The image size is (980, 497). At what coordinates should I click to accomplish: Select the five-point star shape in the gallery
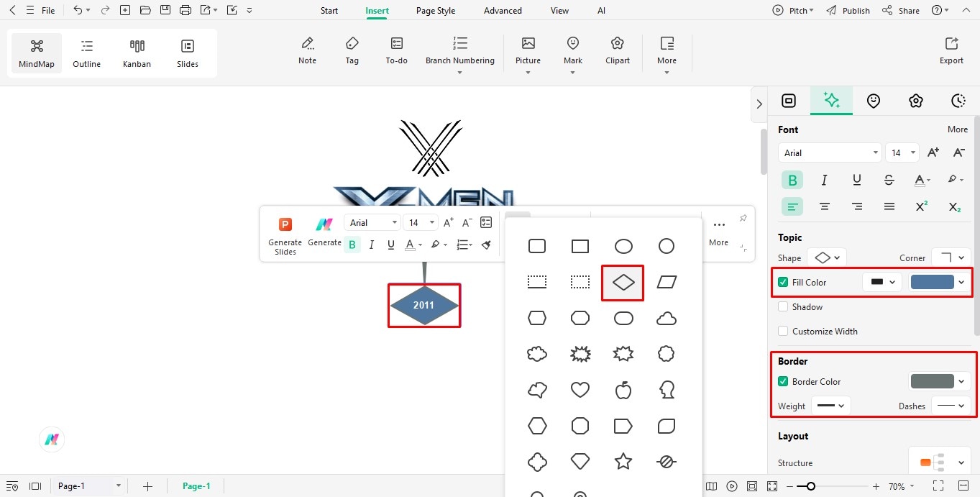click(x=623, y=461)
